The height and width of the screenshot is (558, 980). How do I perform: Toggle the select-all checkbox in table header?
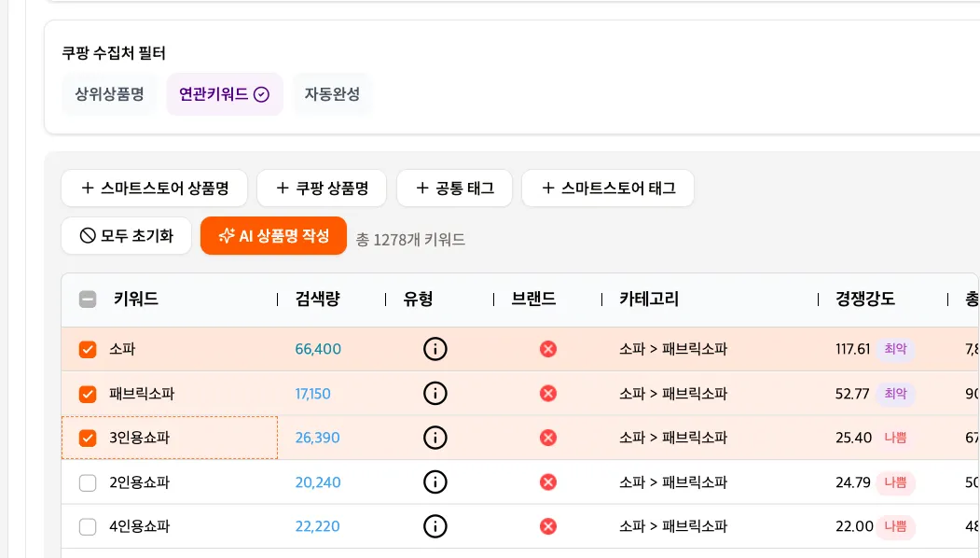click(88, 300)
